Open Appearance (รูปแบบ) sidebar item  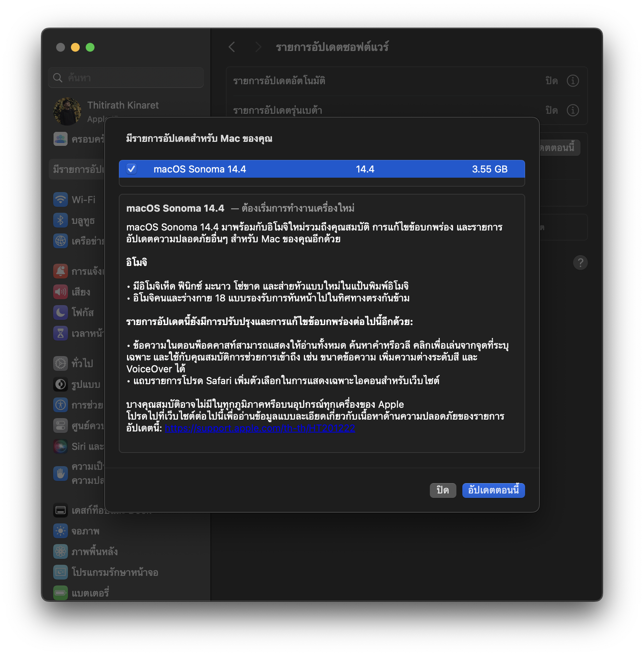(x=86, y=384)
